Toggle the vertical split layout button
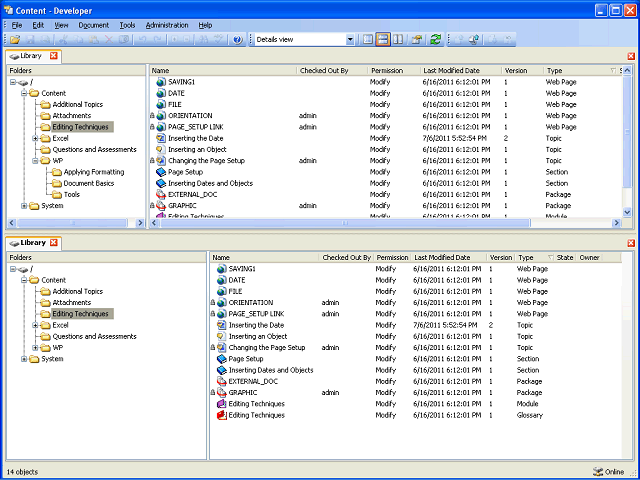The image size is (640, 480). pyautogui.click(x=398, y=40)
